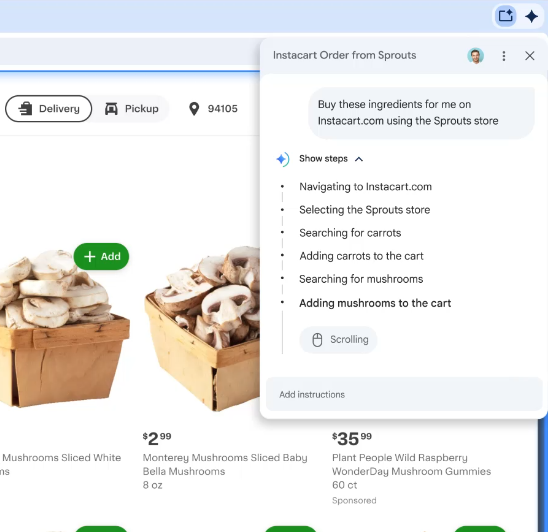Click the Add instructions input field
Screen dimensions: 549x532
pyautogui.click(x=404, y=394)
